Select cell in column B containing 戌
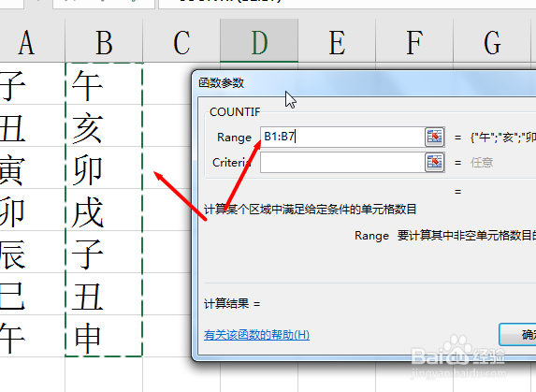This screenshot has width=536, height=392. (104, 210)
